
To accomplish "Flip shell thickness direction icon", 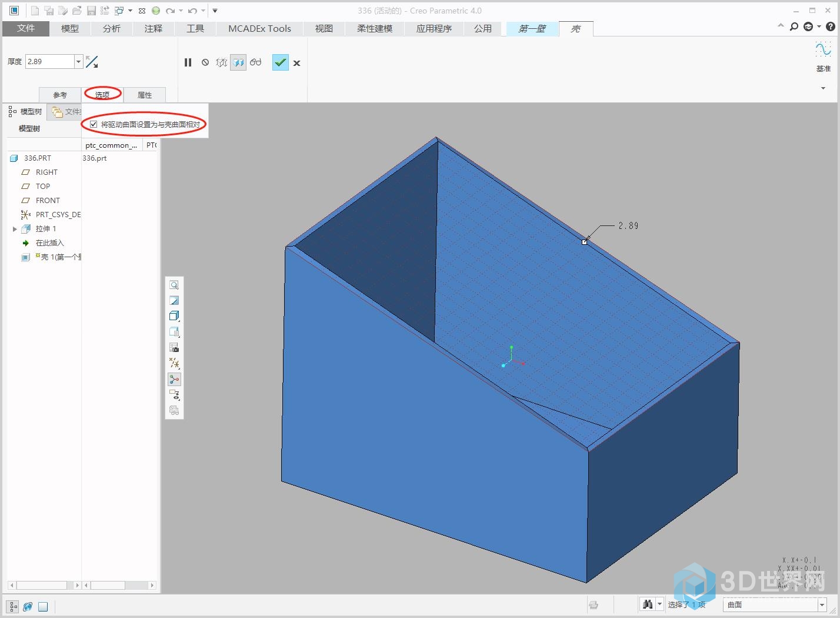I will click(x=92, y=61).
